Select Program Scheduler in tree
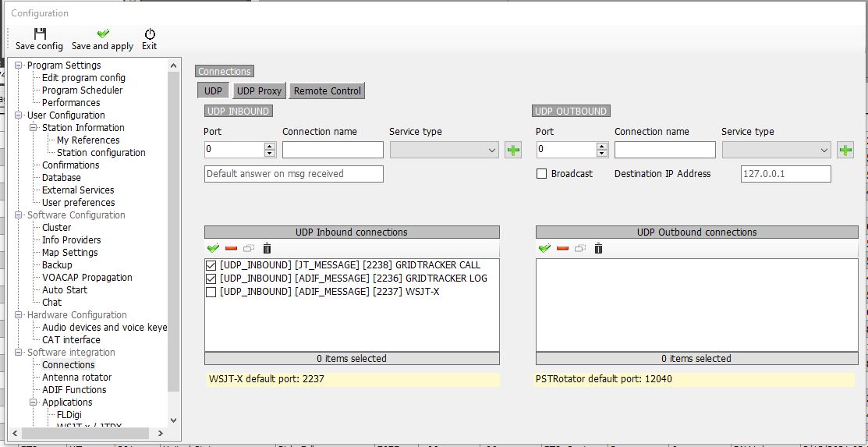This screenshot has width=868, height=447. 83,90
